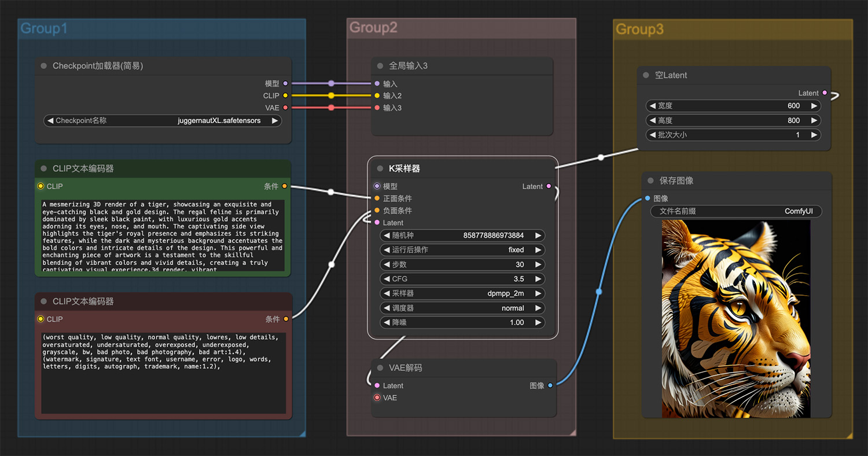
Task: Click the 输入2 input port on 全局输入3
Action: point(377,95)
